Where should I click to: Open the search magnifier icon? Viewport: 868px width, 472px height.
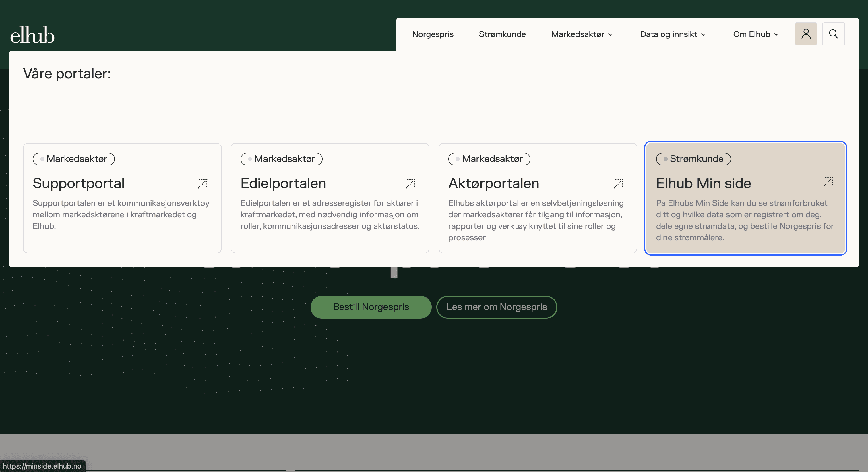click(833, 34)
